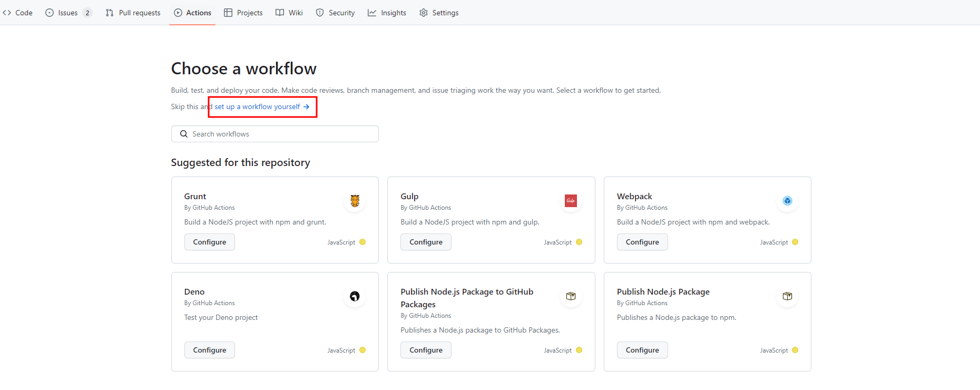980x390 pixels.
Task: Click 'Suggested for this repository' heading
Action: (240, 162)
